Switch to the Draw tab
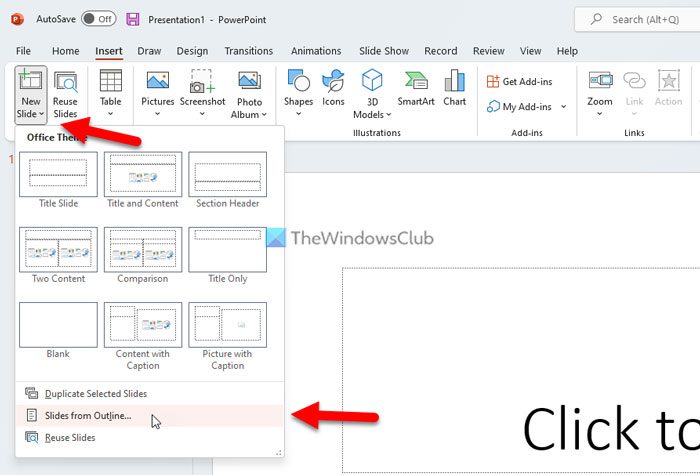 (x=149, y=51)
